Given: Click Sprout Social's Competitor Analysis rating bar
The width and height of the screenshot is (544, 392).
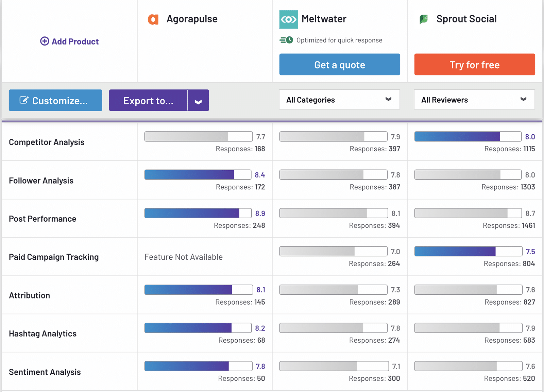Looking at the screenshot, I should pos(468,137).
